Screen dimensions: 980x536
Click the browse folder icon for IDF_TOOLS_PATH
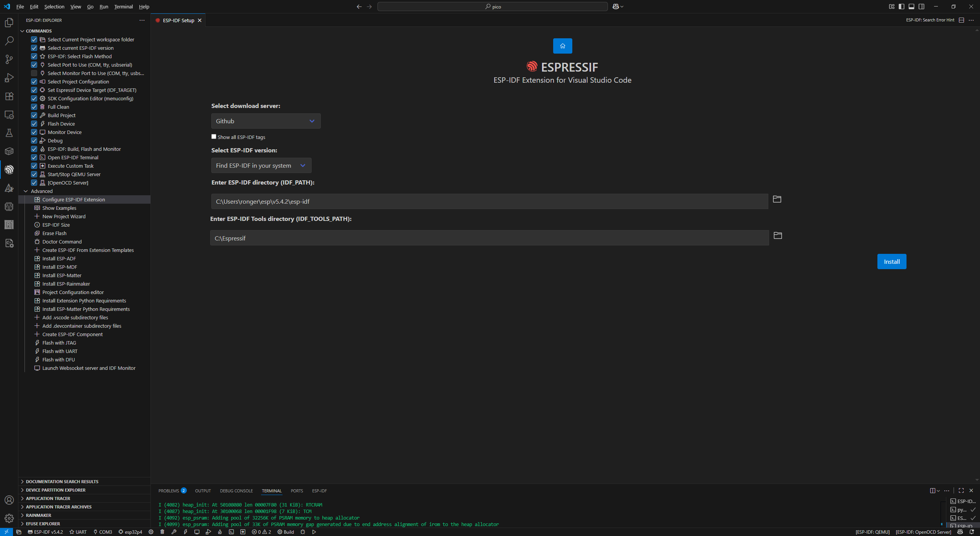pos(777,235)
